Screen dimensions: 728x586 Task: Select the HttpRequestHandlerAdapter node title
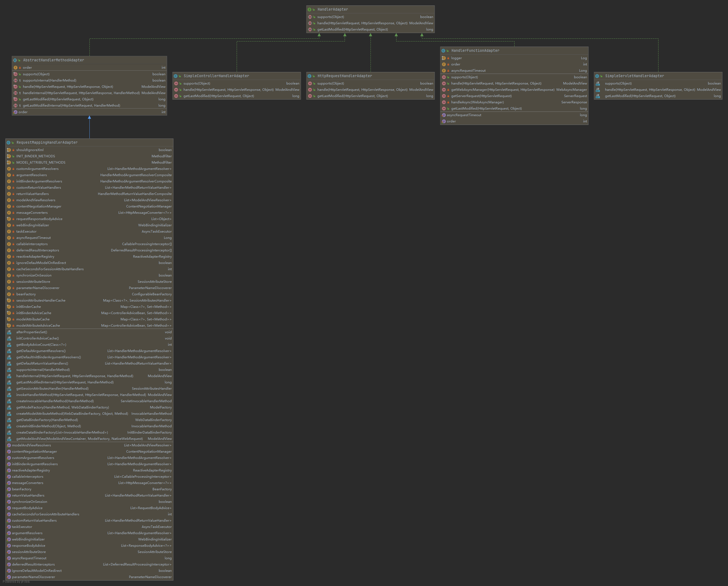[x=344, y=76]
